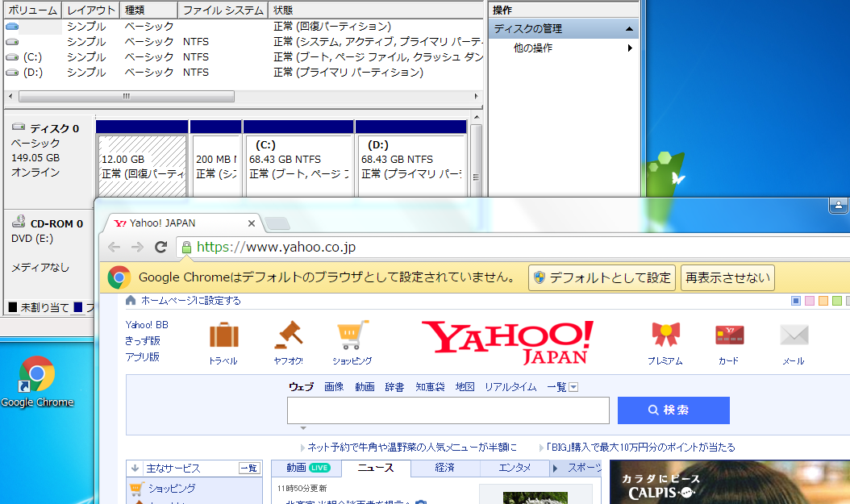Click the Chrome address bar URL

click(276, 247)
